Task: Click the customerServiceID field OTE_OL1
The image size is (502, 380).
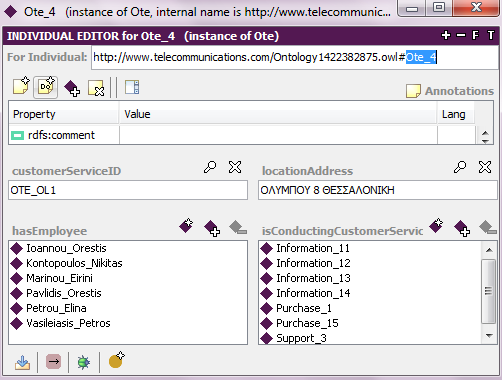Action: pos(128,190)
